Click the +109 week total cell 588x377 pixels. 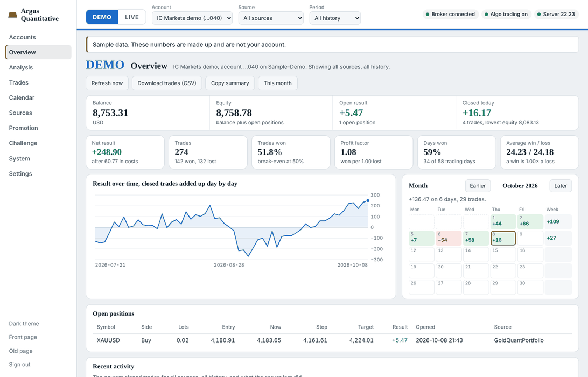[558, 222]
